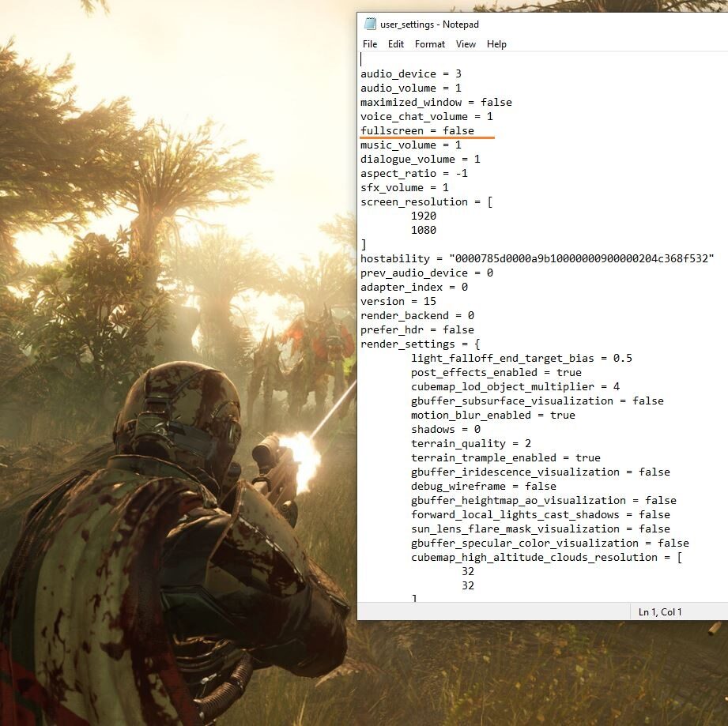The height and width of the screenshot is (726, 728).
Task: Click the 'gbuffer_heightmap_ao_visualization = false' line
Action: click(544, 501)
